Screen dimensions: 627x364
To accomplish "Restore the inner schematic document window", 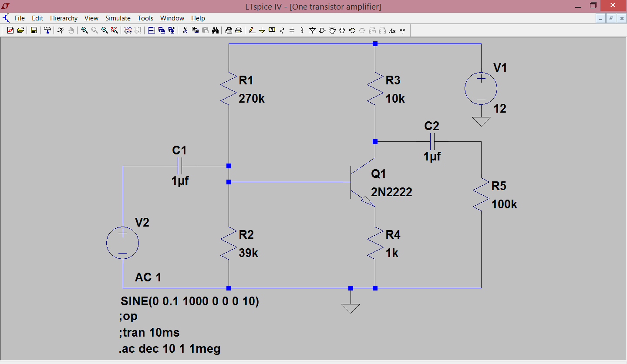I will 611,18.
